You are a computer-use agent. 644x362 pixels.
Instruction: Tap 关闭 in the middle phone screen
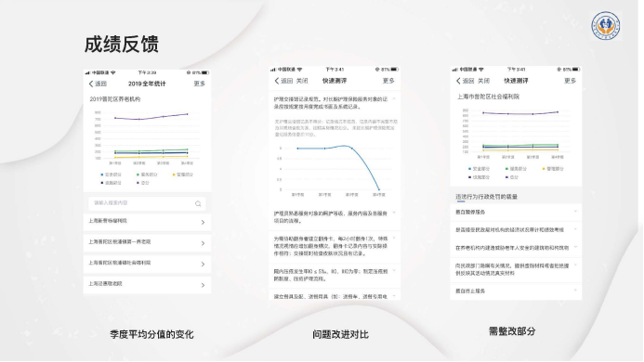click(302, 81)
